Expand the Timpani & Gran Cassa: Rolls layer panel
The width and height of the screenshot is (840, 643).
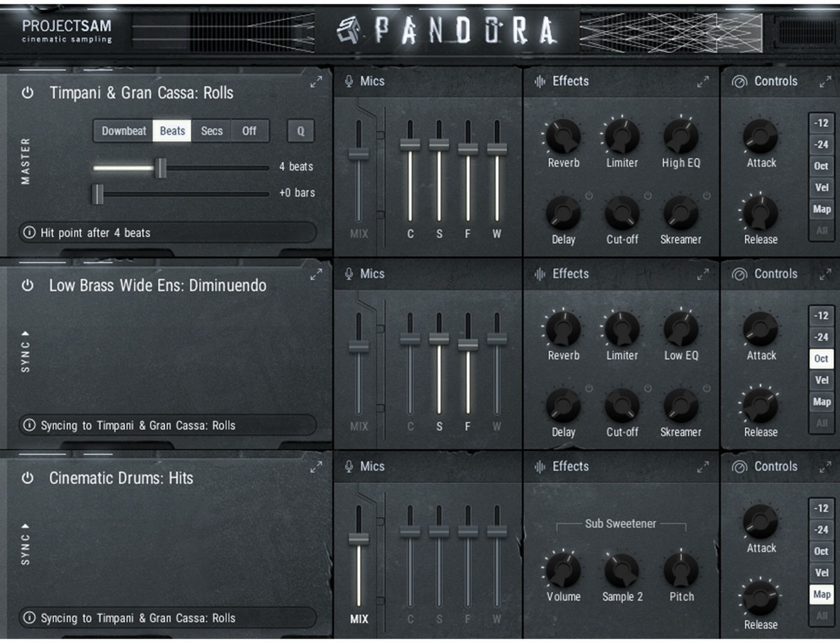pos(316,82)
